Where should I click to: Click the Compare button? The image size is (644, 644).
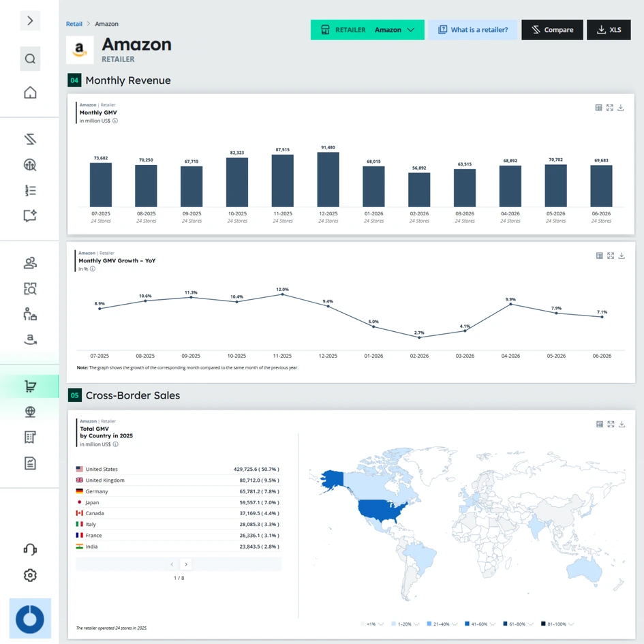click(552, 29)
